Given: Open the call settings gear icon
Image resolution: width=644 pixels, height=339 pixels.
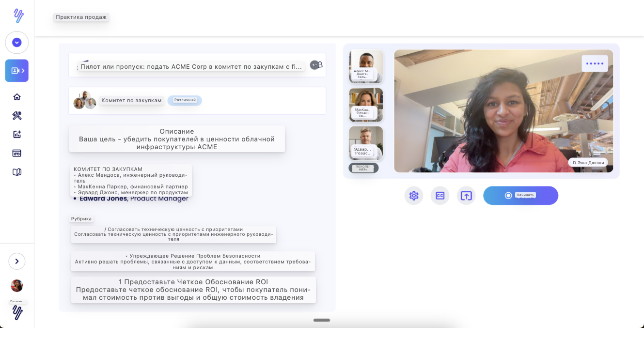Looking at the screenshot, I should [x=413, y=196].
